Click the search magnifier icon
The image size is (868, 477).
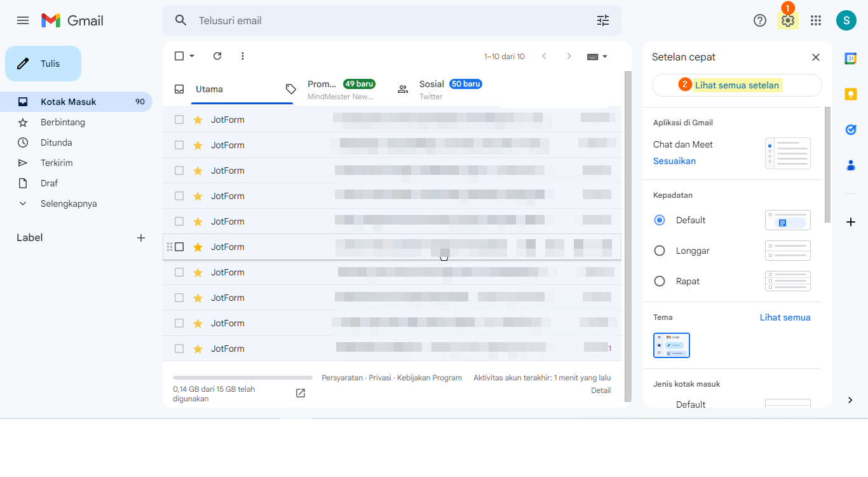point(181,20)
